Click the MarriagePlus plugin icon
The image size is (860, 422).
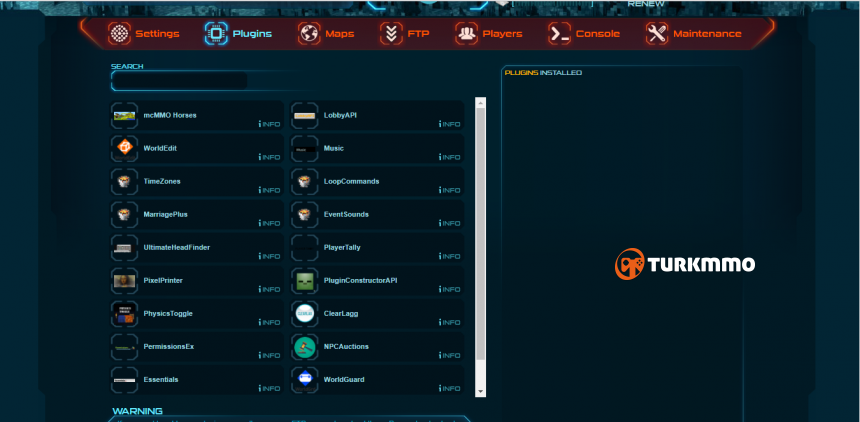[x=125, y=215]
